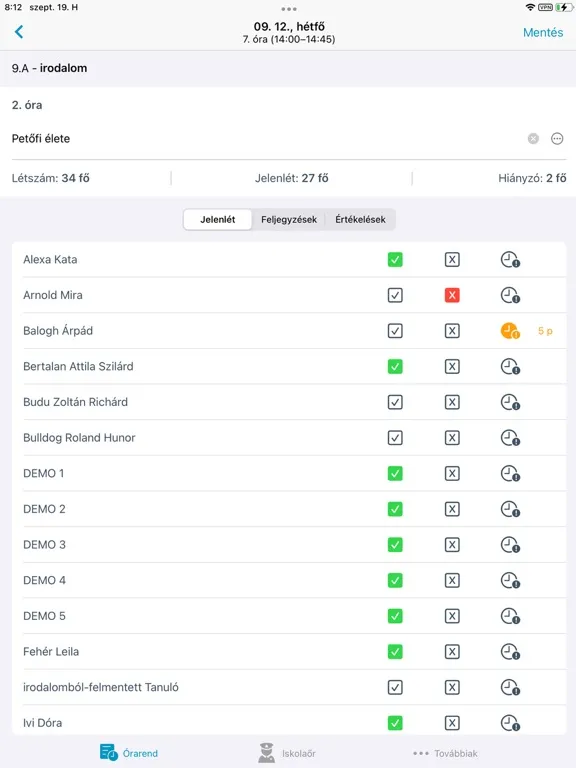This screenshot has height=768, width=576.
Task: Set late clock for DEMO 1
Action: point(510,474)
